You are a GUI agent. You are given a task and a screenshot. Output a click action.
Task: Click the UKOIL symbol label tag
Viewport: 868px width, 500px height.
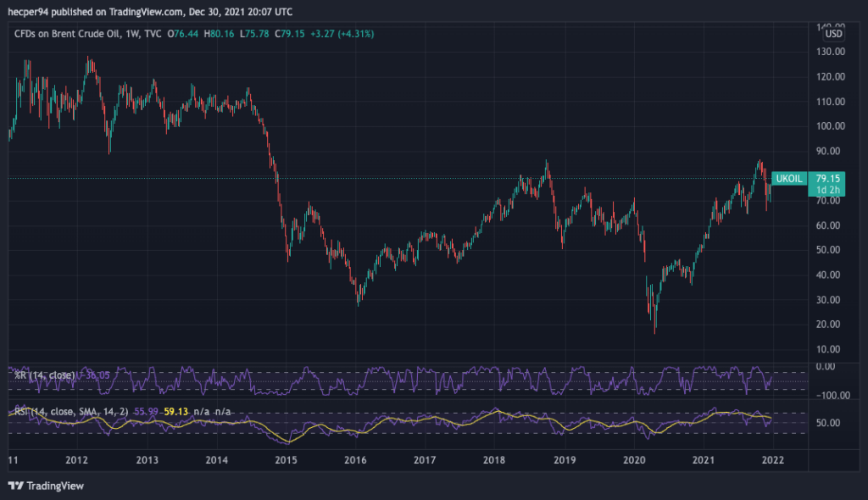pyautogui.click(x=789, y=178)
